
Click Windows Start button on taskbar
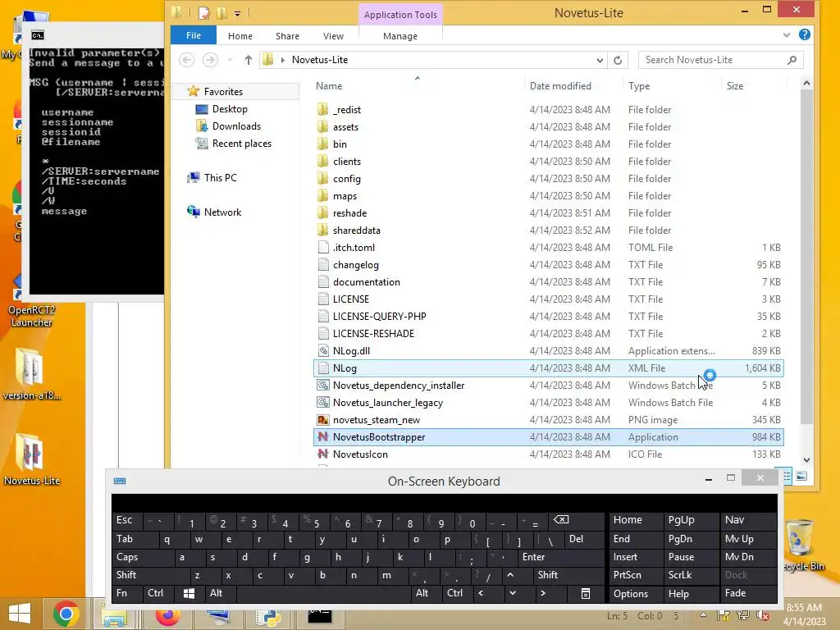click(20, 614)
